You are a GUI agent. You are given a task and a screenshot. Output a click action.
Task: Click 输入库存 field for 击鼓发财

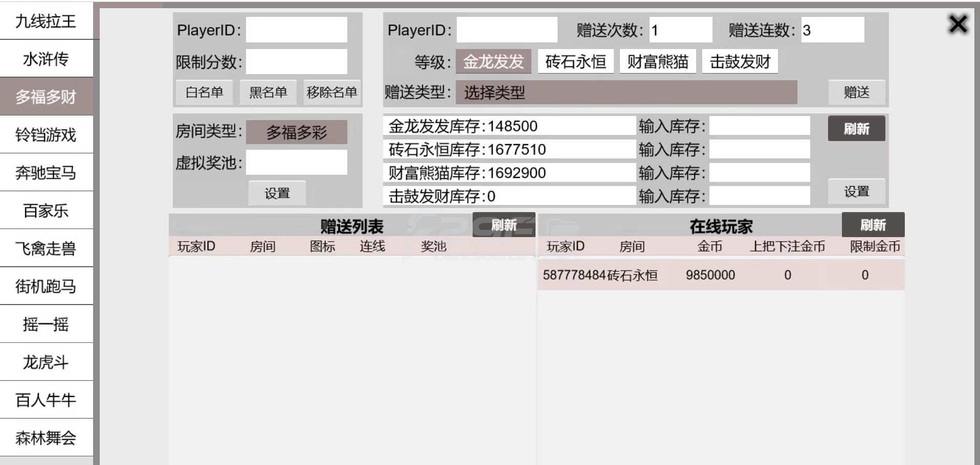click(760, 196)
